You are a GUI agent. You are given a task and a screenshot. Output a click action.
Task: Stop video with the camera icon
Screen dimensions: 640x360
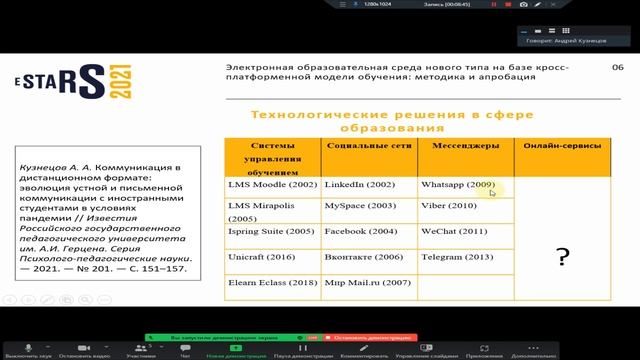coord(84,351)
